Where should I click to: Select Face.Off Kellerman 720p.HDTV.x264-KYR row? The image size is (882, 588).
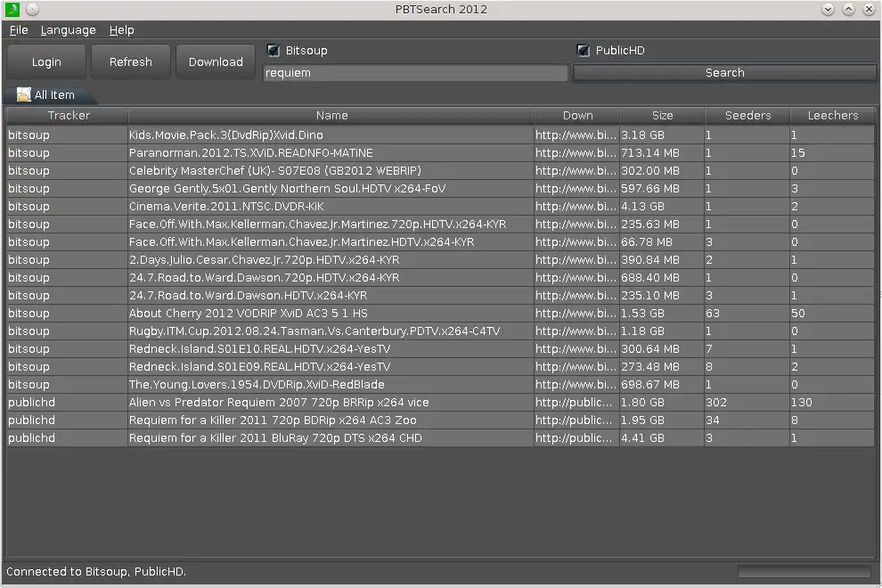tap(440, 224)
